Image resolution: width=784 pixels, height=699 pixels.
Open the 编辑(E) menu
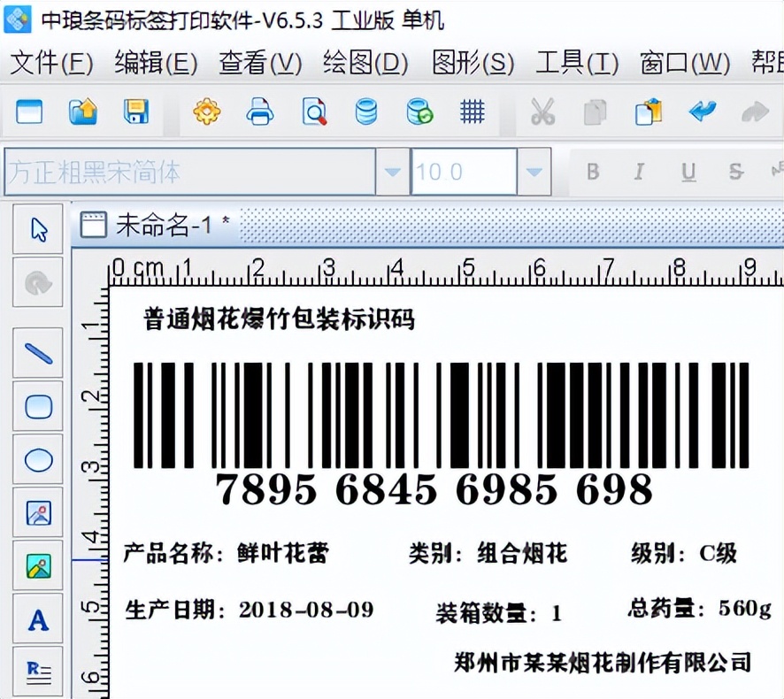coord(156,63)
